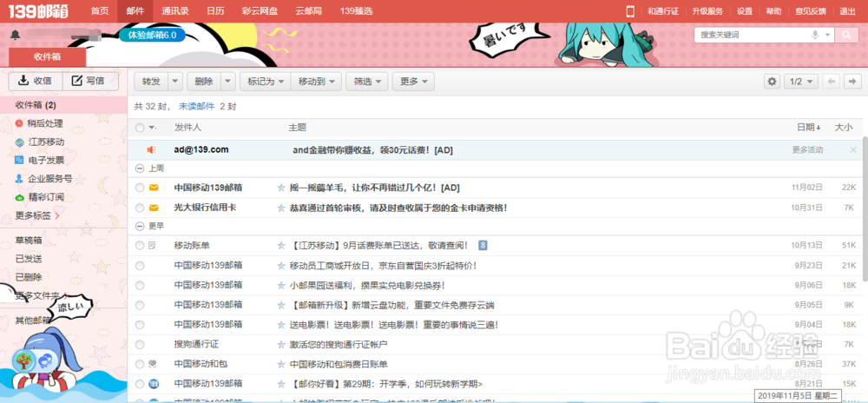Open the 首页 top menu
This screenshot has width=868, height=403.
coord(100,11)
